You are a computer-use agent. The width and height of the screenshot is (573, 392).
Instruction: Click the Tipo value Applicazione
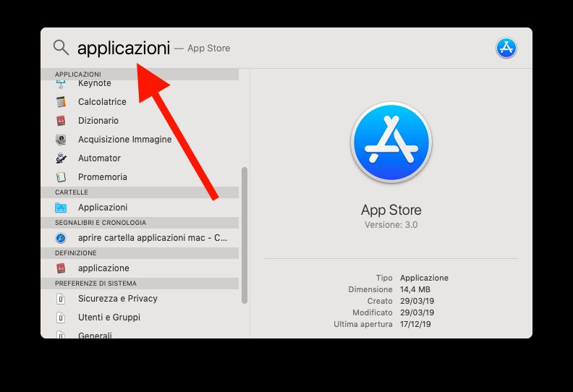point(424,278)
